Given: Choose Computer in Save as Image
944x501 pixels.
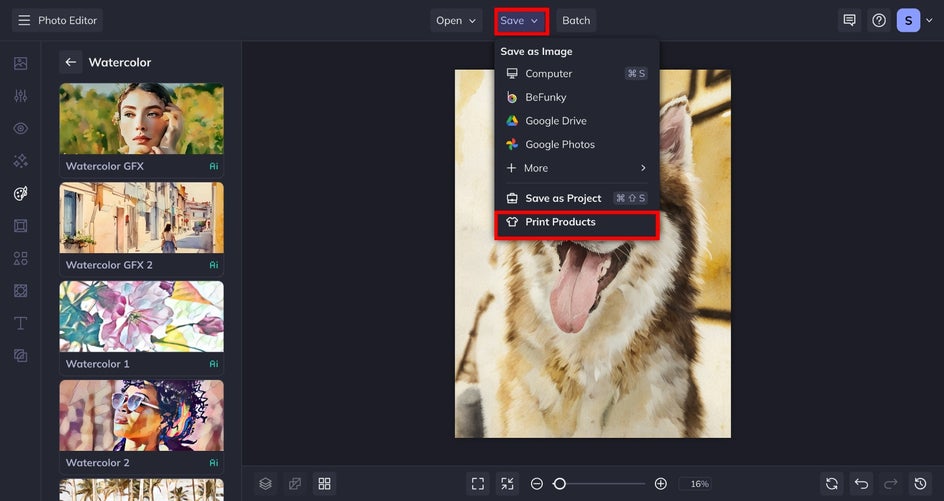Looking at the screenshot, I should click(x=577, y=73).
